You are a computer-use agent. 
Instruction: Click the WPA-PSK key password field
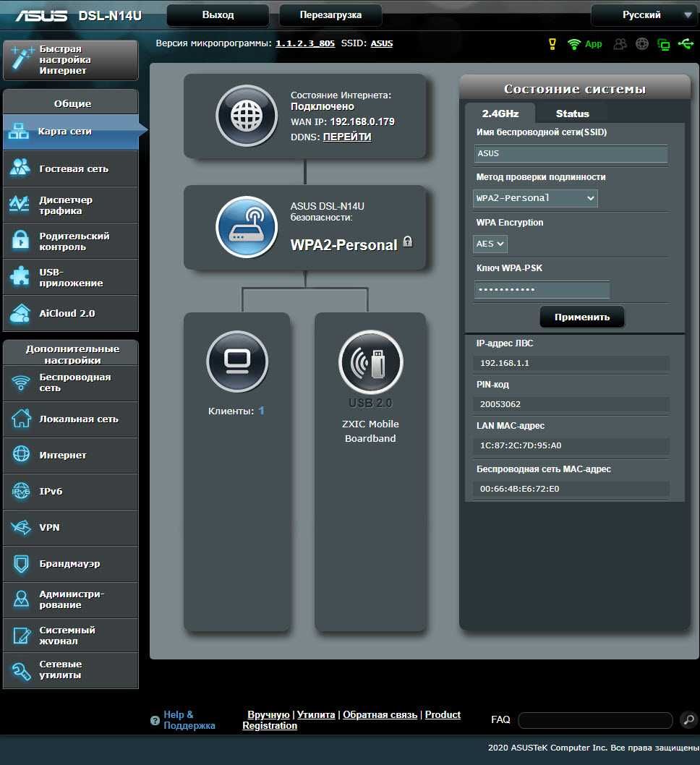[x=542, y=290]
